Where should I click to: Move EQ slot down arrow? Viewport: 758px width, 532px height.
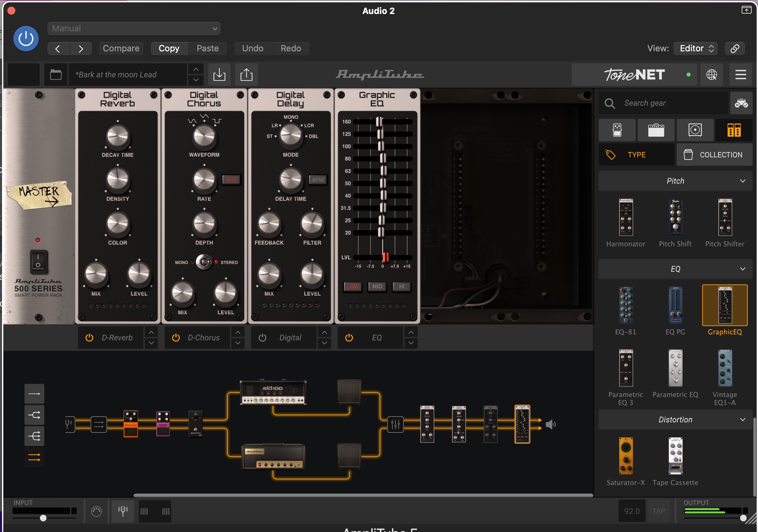point(411,343)
